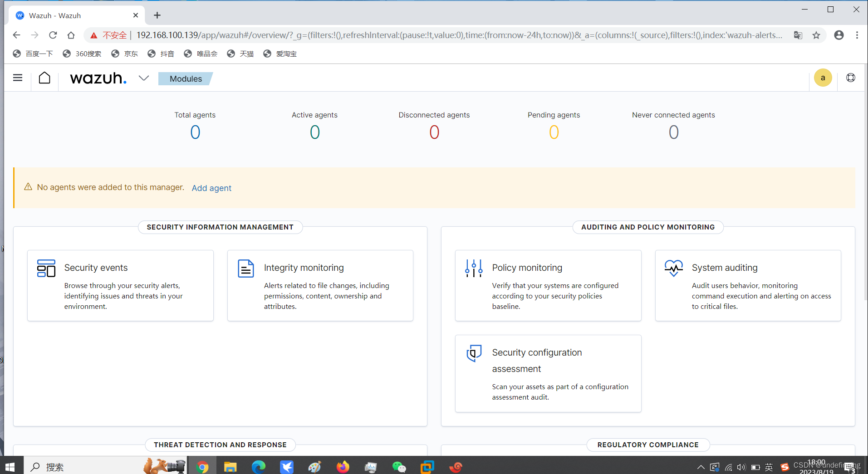Click the Total agents count

(195, 132)
